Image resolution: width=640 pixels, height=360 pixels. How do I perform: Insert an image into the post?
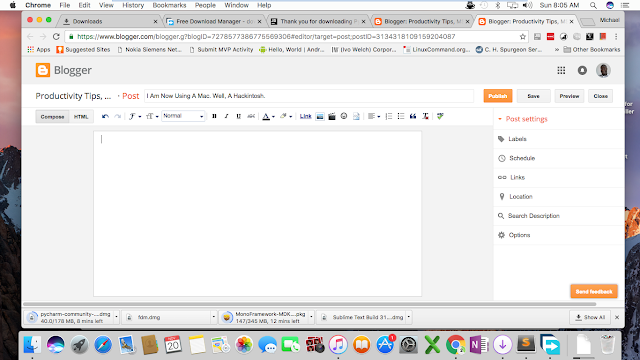point(320,116)
